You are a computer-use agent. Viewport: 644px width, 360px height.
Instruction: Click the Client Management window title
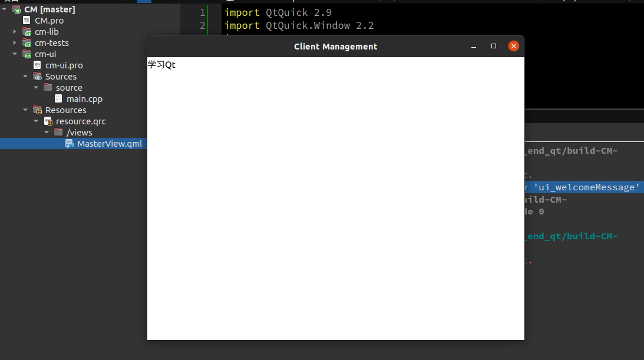point(336,47)
